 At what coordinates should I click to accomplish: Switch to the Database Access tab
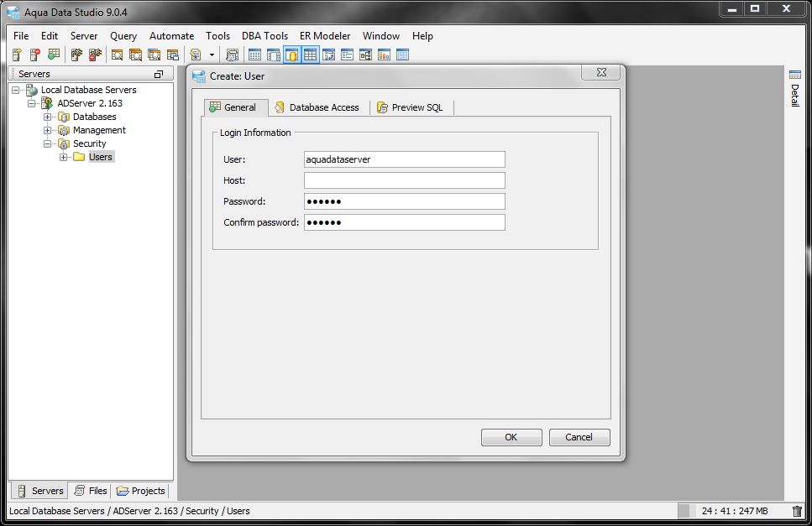319,107
